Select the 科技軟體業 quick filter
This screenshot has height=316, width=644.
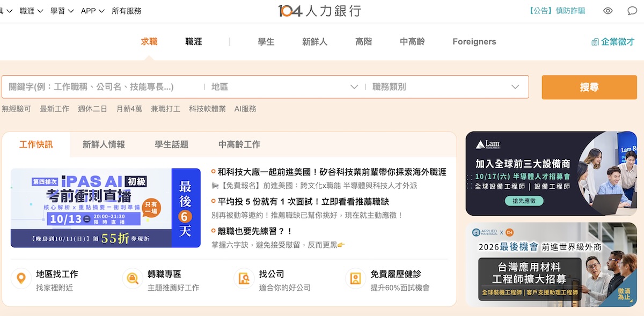pyautogui.click(x=207, y=109)
